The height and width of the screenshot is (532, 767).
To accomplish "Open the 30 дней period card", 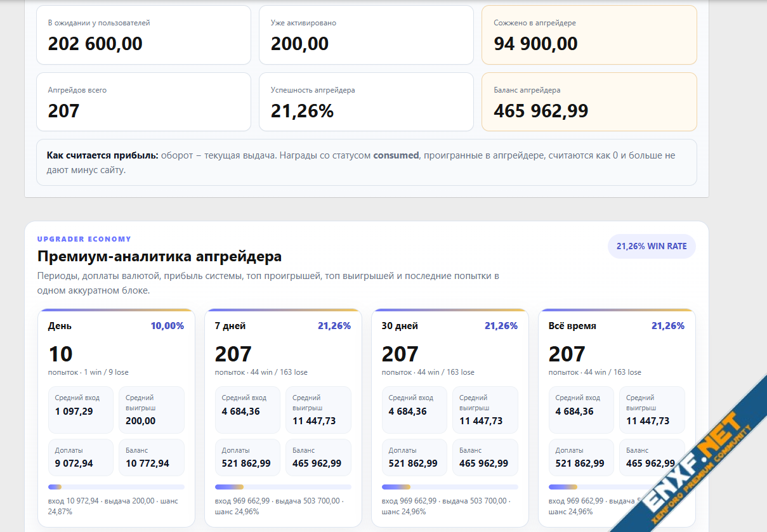I will [x=450, y=417].
